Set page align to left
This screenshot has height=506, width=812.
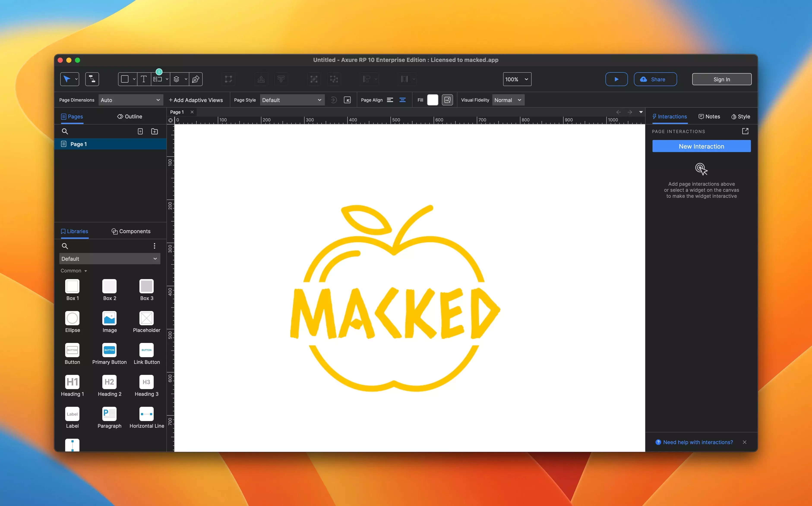(390, 100)
